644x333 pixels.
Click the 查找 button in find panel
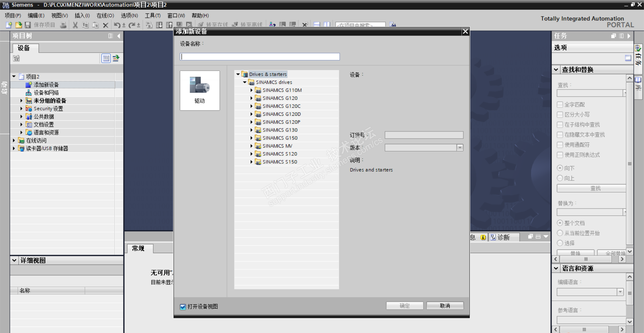pyautogui.click(x=592, y=188)
